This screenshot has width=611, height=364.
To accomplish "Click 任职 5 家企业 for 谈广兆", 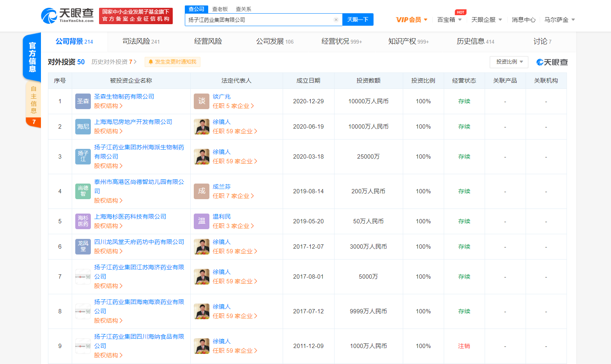I will point(233,106).
